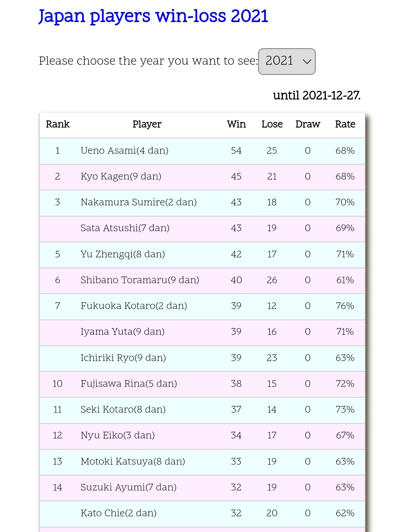Click the Player column header

coord(147,124)
